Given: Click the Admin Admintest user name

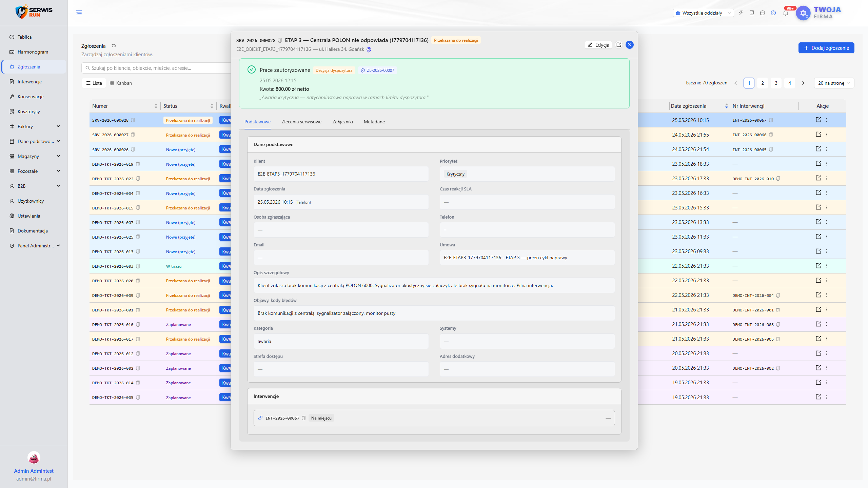Looking at the screenshot, I should coord(34,471).
